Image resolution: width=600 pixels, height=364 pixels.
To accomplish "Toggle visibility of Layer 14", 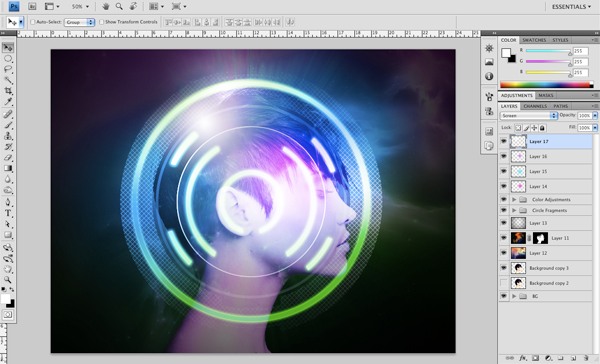I will point(504,186).
